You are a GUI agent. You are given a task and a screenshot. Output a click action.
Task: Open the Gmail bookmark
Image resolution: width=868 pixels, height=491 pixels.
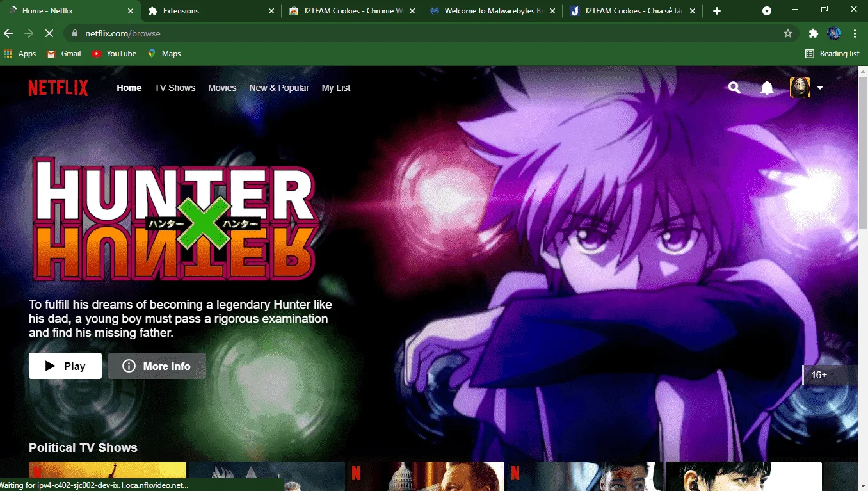[64, 54]
